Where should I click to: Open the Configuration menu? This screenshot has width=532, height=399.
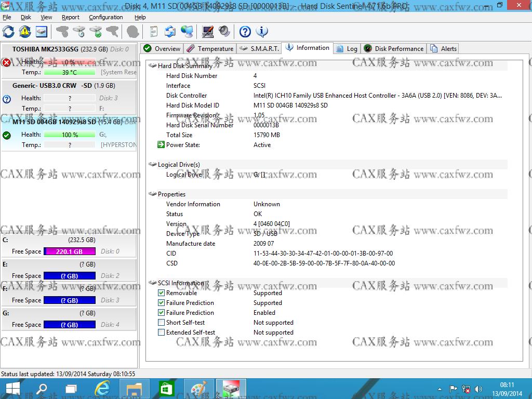click(x=105, y=17)
